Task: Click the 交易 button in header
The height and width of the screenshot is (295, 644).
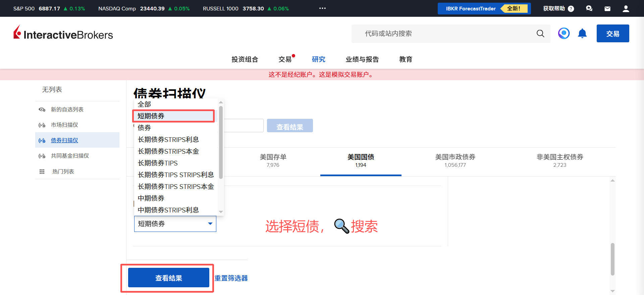Action: pos(612,34)
